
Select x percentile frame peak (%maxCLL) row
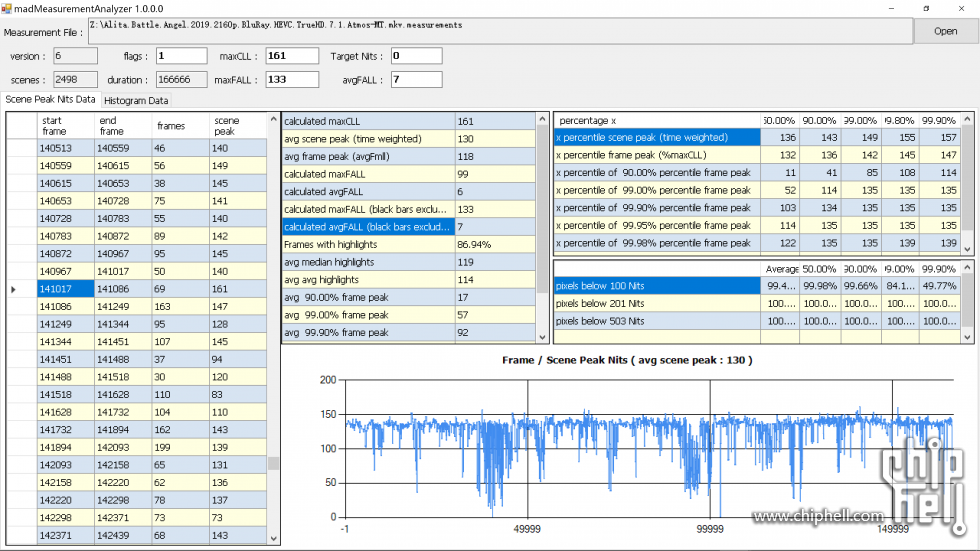point(758,155)
